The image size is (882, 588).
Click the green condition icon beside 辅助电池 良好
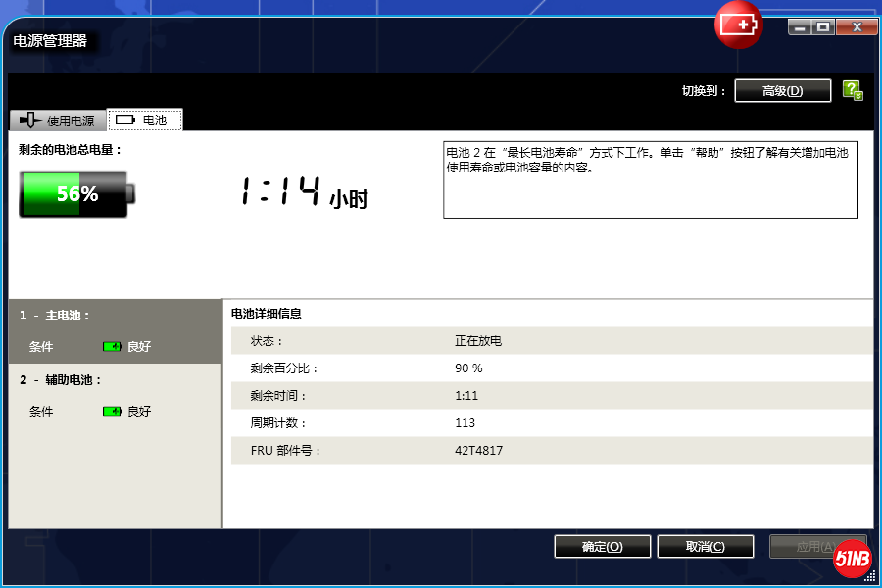pos(110,411)
